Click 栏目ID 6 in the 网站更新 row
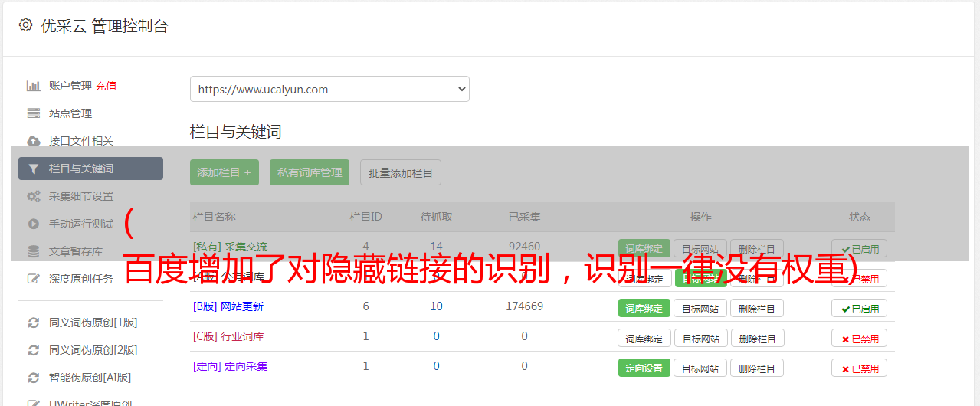Viewport: 980px width, 406px height. [x=365, y=306]
